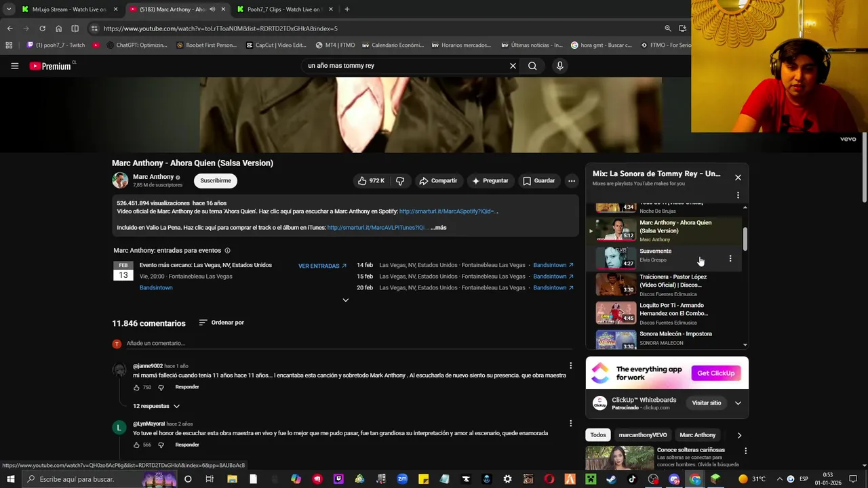Open Bandsintown link for 15 feb event
Screen dimensions: 868x488
point(553,277)
